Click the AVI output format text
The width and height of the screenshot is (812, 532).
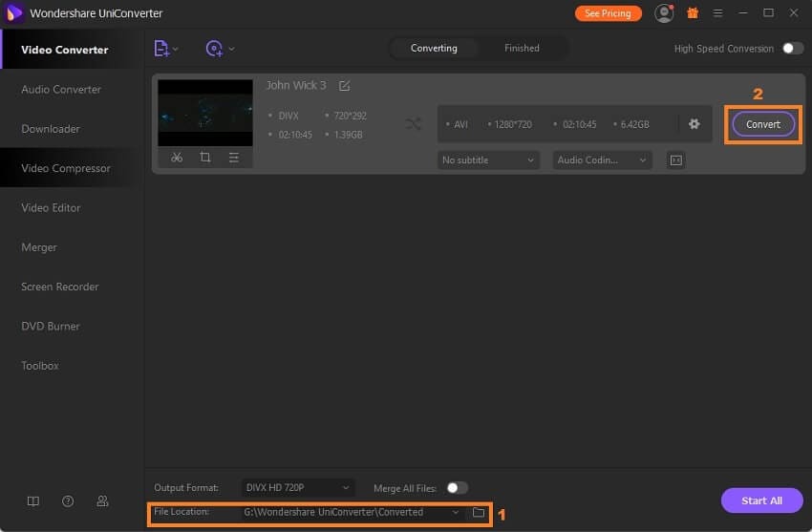point(460,124)
